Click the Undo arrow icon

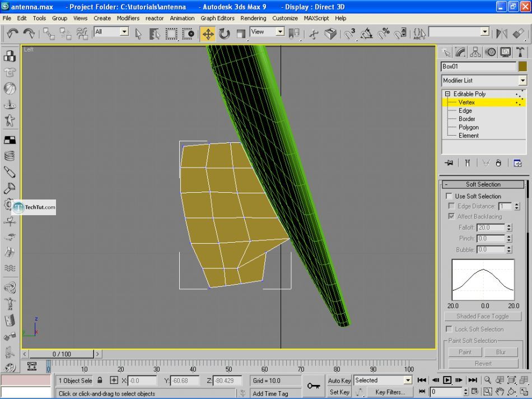12,34
